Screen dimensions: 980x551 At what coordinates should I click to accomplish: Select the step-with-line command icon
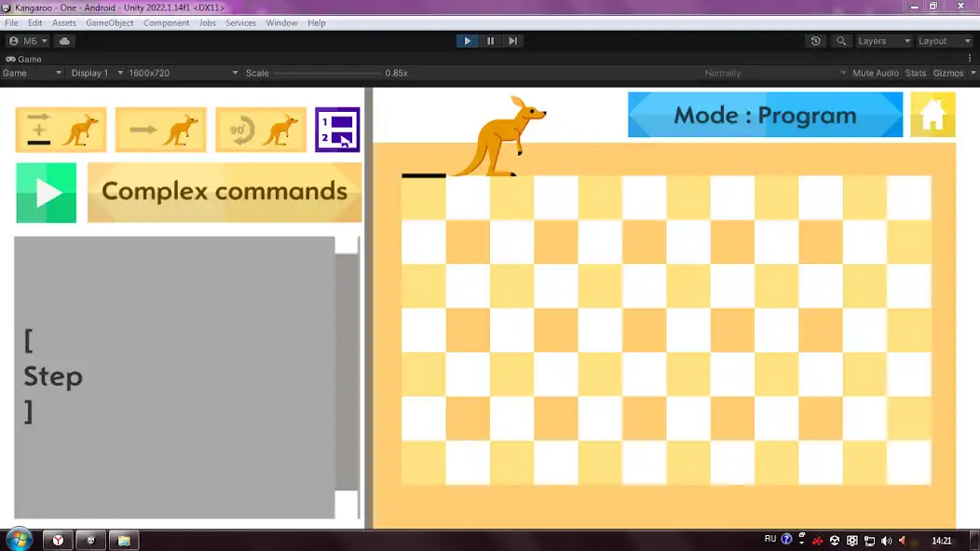61,129
